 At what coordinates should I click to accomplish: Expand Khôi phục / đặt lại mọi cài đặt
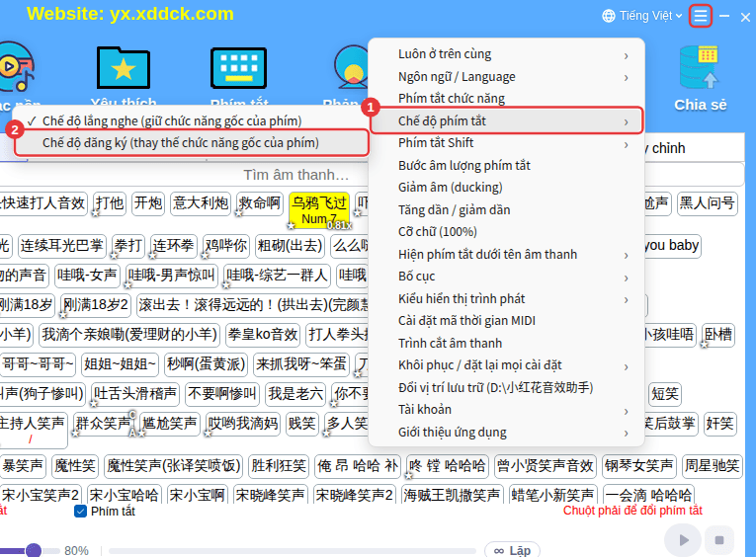point(506,365)
